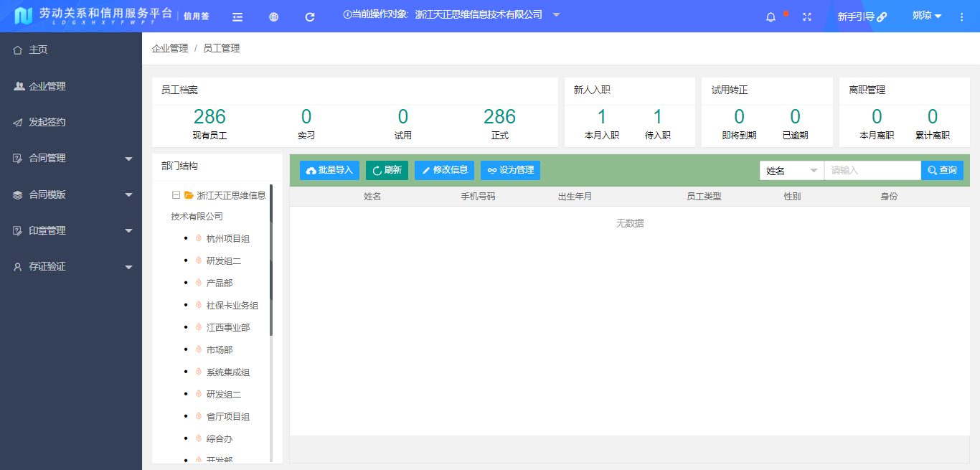Click the icon beside 印章管理

[x=18, y=230]
